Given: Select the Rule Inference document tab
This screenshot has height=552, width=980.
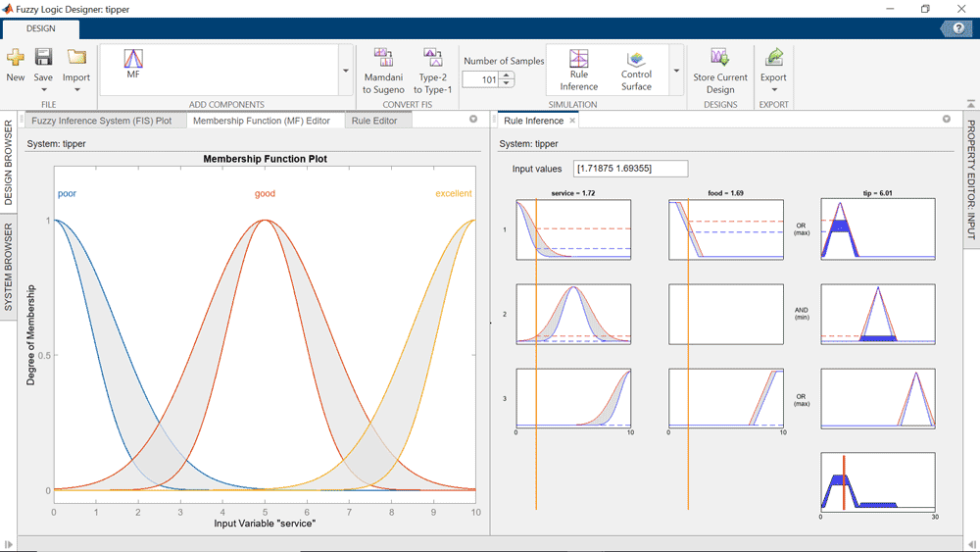Looking at the screenshot, I should [533, 121].
